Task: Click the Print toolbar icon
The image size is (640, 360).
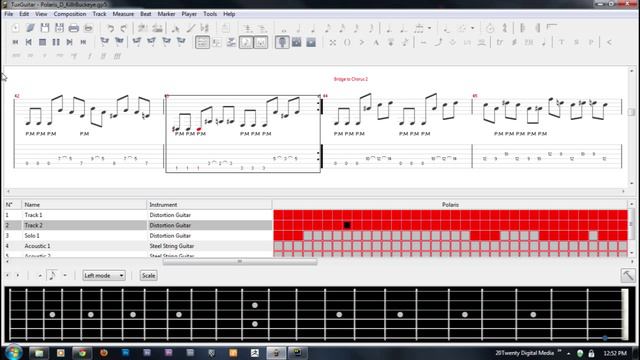Action: tap(73, 28)
